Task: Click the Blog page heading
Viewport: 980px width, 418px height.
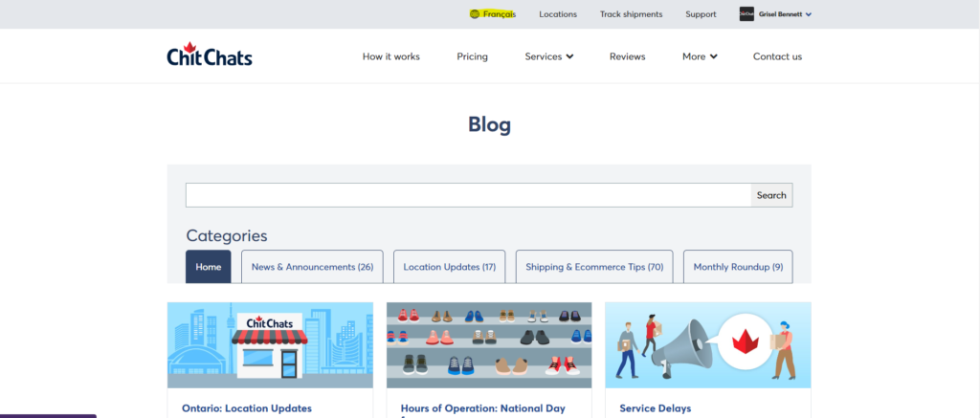Action: click(x=489, y=124)
